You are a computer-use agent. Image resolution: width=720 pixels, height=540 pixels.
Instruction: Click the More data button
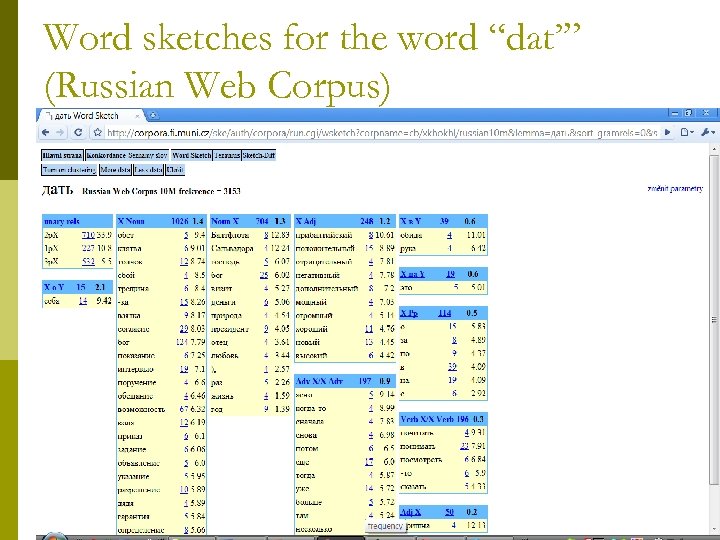click(x=116, y=170)
